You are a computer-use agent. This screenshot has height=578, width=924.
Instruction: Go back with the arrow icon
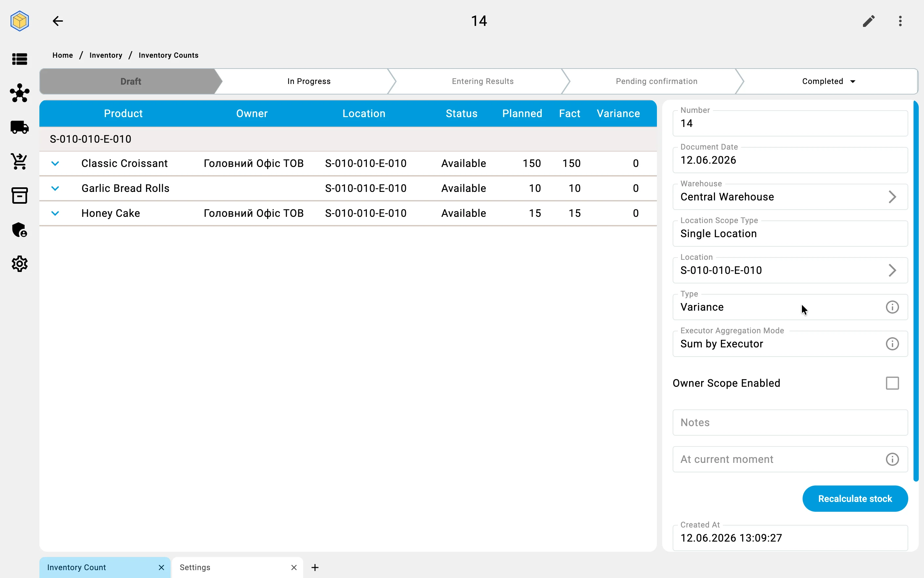click(x=58, y=21)
